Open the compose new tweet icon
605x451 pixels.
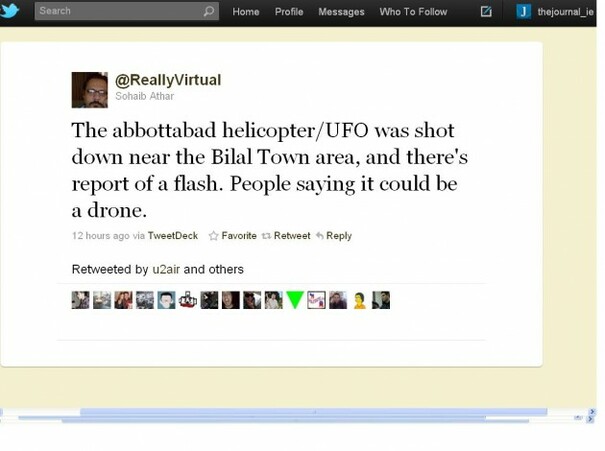(486, 12)
